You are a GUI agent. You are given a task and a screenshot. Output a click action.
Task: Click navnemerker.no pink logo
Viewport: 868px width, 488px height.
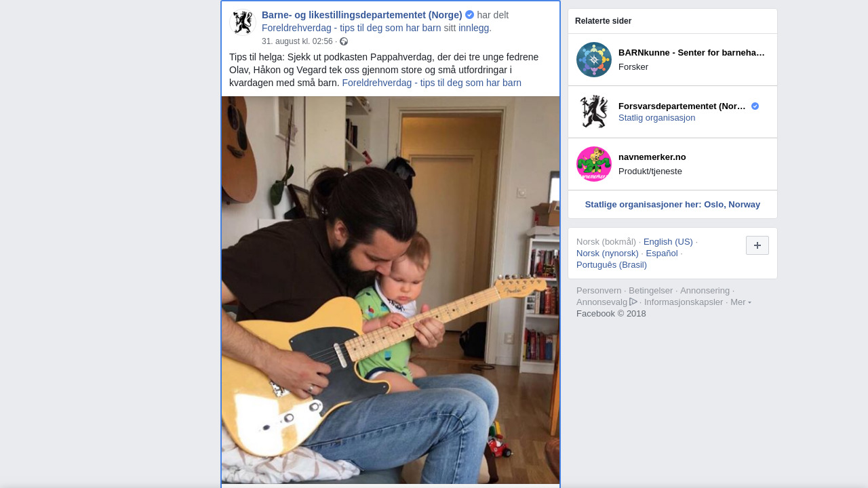click(x=594, y=164)
